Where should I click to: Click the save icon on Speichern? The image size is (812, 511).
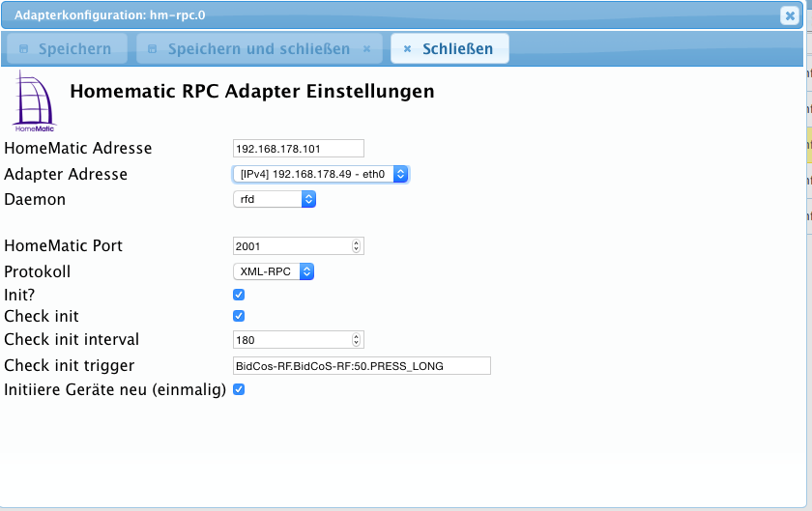tap(23, 49)
